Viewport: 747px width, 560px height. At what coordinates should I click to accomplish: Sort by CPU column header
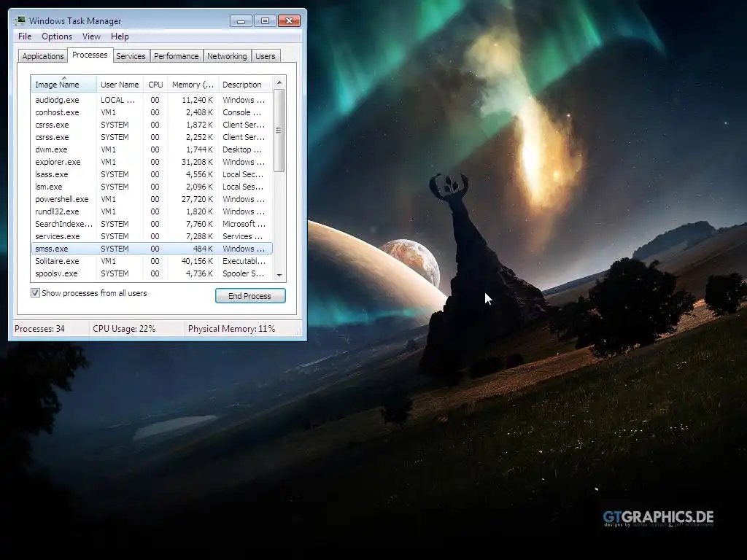click(156, 85)
